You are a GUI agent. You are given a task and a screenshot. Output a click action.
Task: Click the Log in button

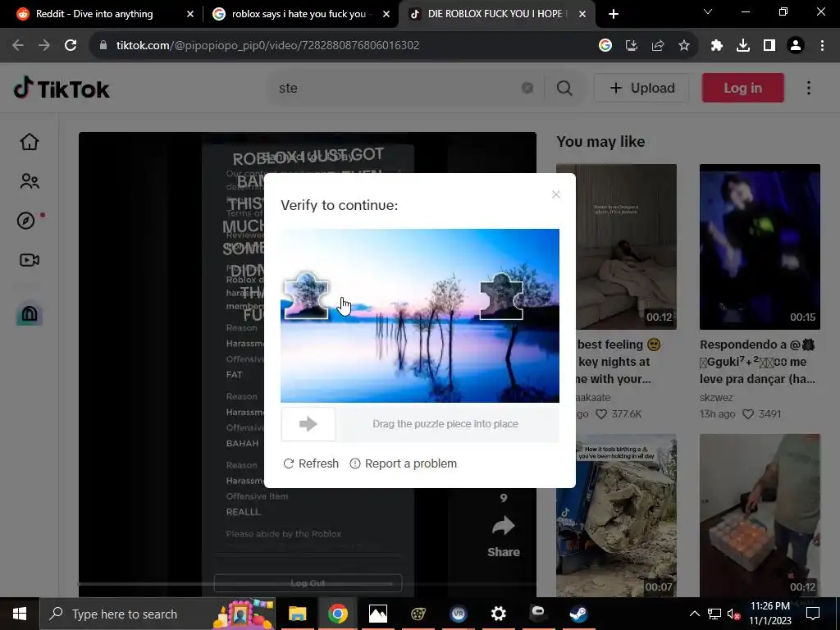click(743, 88)
